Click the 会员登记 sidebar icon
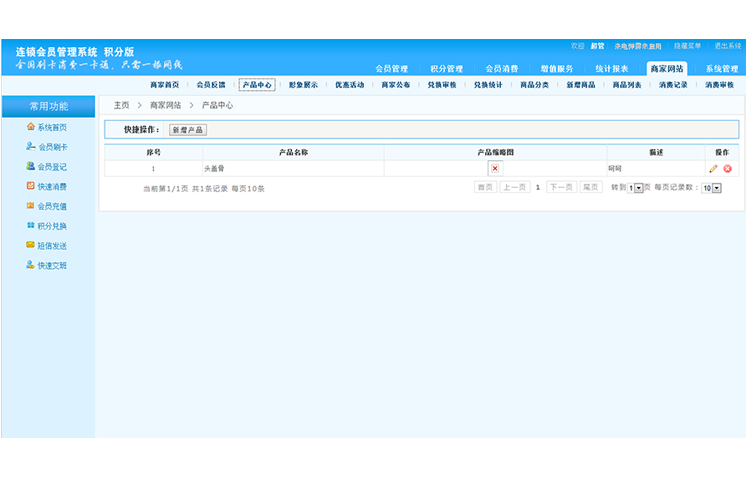Screen dimensions: 746x477 tap(30, 166)
